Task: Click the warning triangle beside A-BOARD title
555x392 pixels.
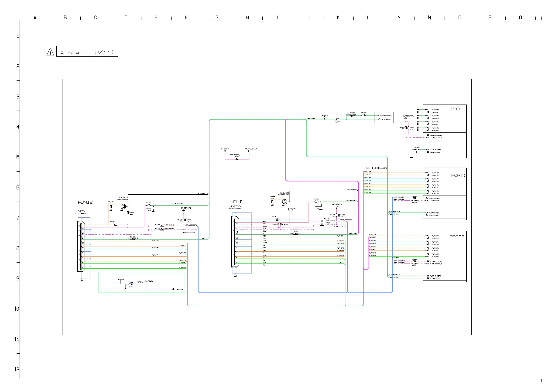Action: point(50,52)
